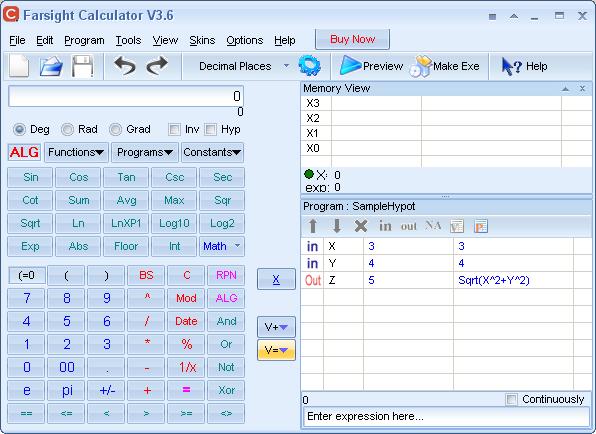Click the Xor logic button
Screen dimensions: 596x434
(226, 390)
